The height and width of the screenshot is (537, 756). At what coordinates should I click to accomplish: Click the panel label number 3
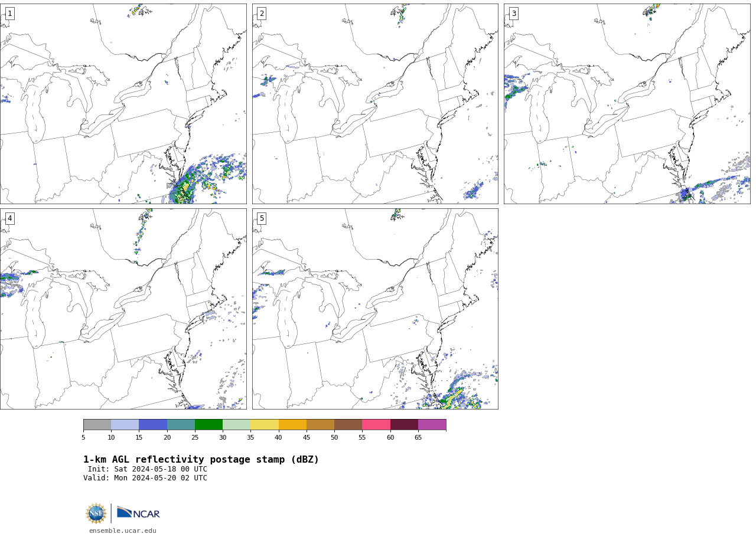[514, 14]
